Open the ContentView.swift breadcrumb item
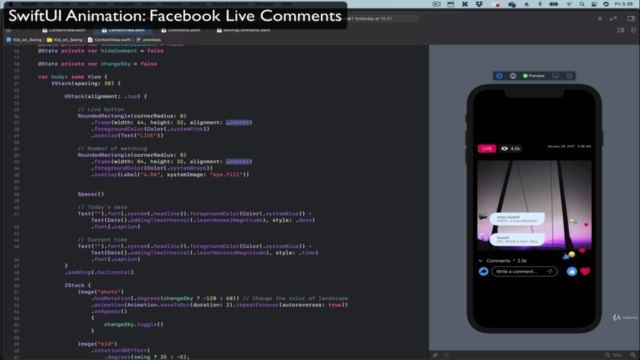Image resolution: width=640 pixels, height=360 pixels. [109, 40]
